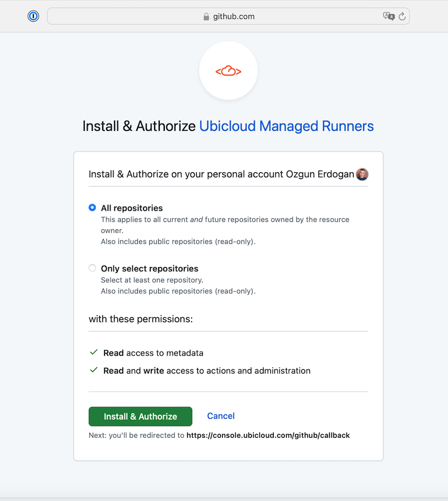Click the 'All repositories' label text
The width and height of the screenshot is (448, 501).
coord(132,208)
